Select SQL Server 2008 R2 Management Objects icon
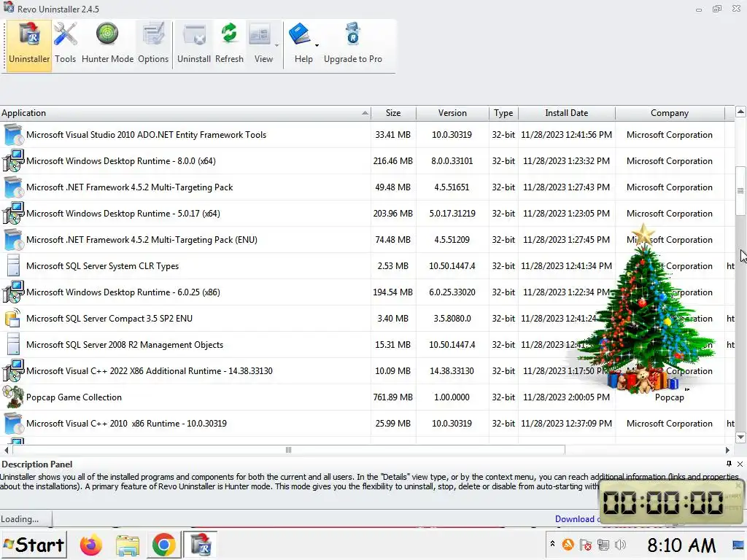747x560 pixels. pos(13,344)
